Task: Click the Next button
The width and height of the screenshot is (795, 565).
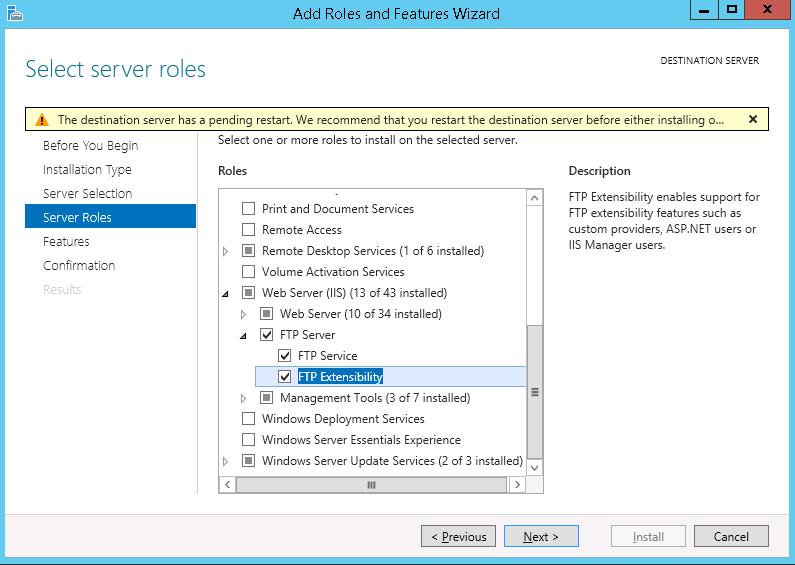Action: point(541,537)
